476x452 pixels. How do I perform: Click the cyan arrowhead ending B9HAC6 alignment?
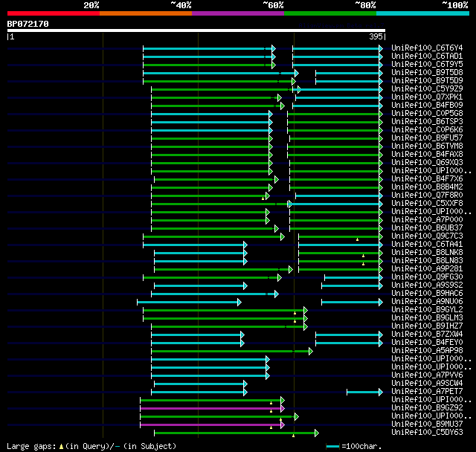[276, 294]
